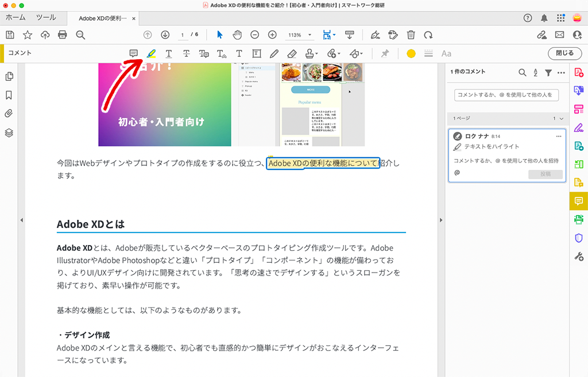Add the document to starred favorites

click(x=28, y=35)
